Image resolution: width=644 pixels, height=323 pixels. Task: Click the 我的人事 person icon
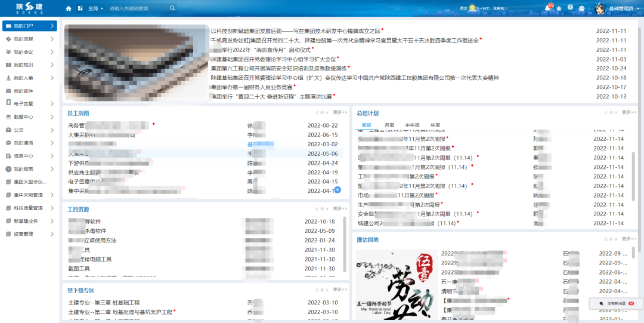point(8,78)
